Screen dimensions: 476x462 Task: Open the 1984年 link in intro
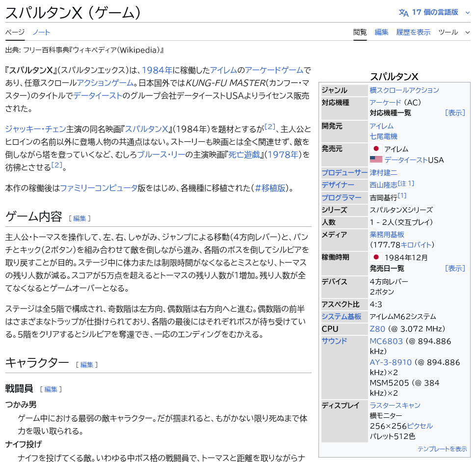tap(157, 70)
